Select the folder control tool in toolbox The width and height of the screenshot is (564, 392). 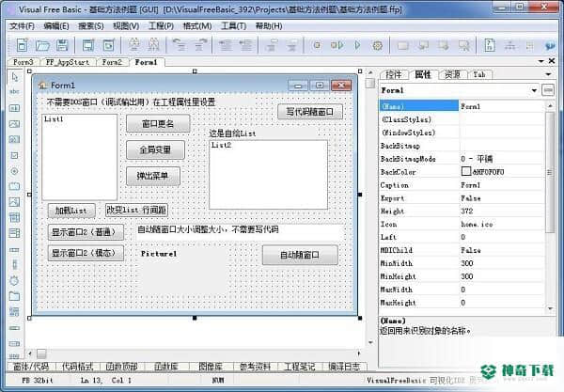click(14, 296)
